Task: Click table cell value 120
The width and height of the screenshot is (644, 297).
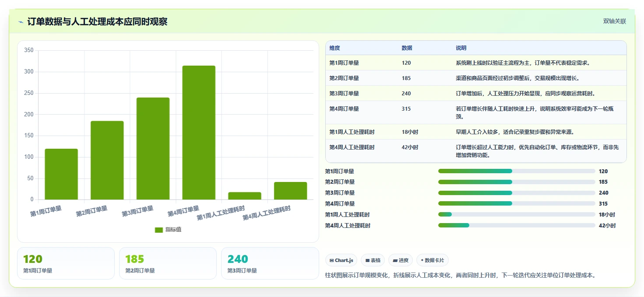Action: [x=406, y=63]
